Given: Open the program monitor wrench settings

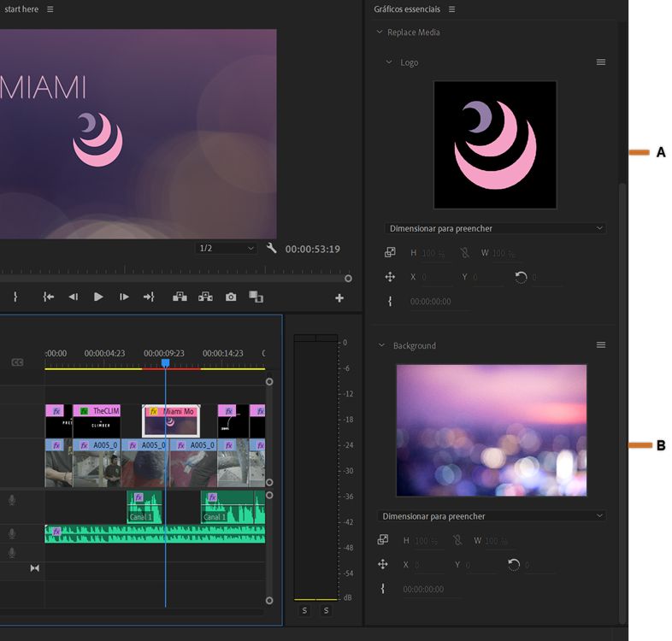Looking at the screenshot, I should pyautogui.click(x=272, y=249).
